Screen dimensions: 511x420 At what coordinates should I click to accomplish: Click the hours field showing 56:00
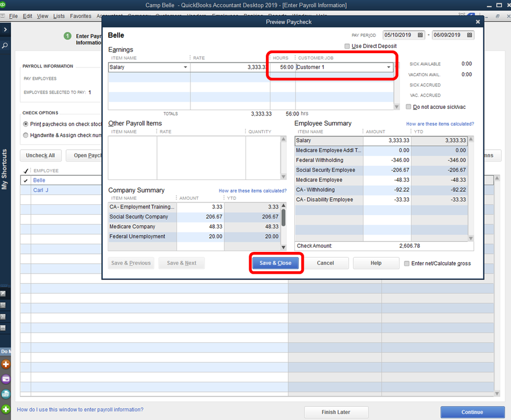(282, 67)
